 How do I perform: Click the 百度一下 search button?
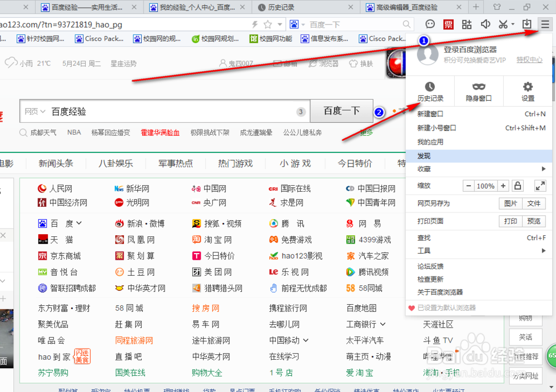(341, 111)
